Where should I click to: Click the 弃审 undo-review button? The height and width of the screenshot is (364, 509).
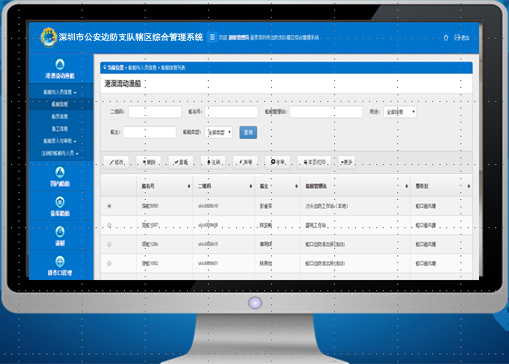click(245, 162)
